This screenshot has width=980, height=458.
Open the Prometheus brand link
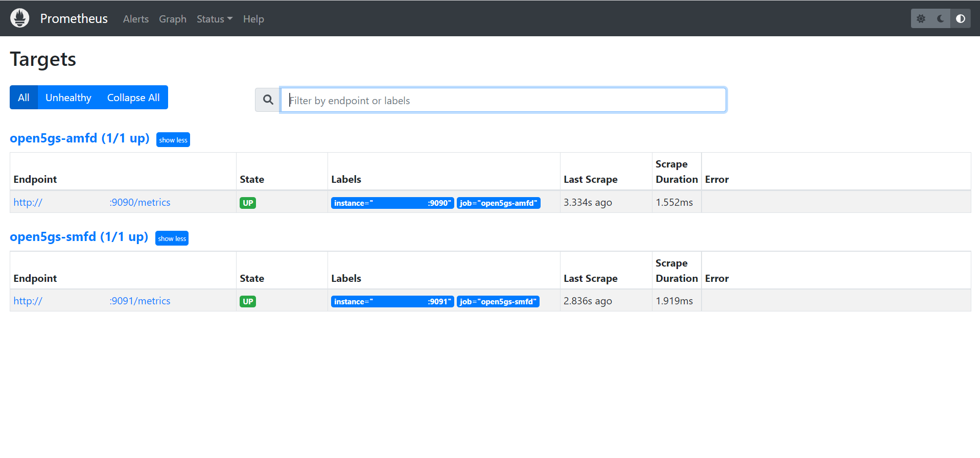[x=74, y=19]
